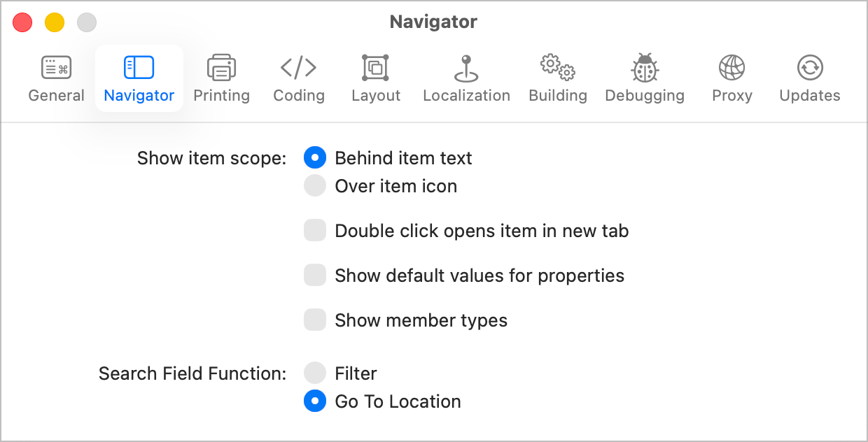This screenshot has height=442, width=868.
Task: Check show default values for properties
Action: [x=315, y=275]
